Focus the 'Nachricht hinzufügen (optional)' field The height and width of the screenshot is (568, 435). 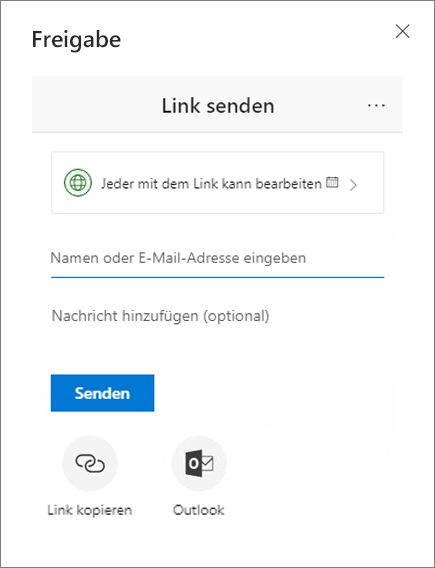[217, 316]
